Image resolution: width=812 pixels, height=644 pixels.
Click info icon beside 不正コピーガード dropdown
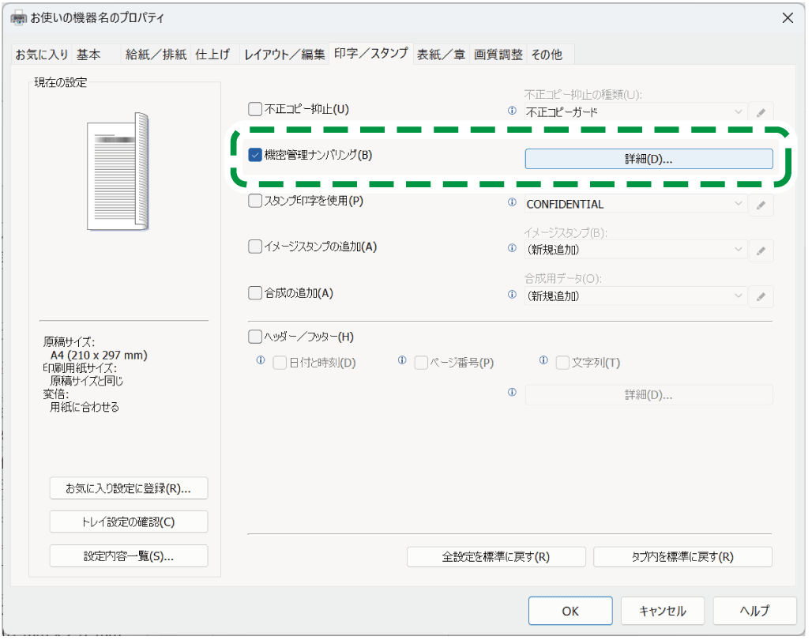tap(512, 111)
